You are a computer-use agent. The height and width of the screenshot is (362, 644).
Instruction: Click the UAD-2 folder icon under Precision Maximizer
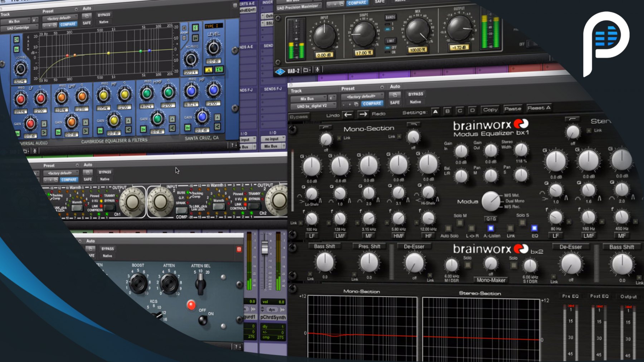(307, 70)
